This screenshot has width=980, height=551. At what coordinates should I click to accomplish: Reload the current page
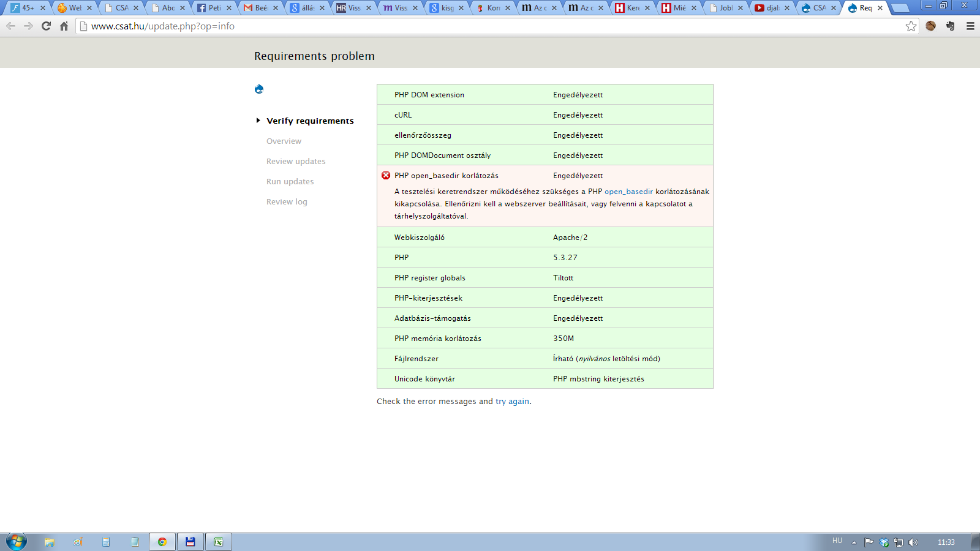coord(46,26)
